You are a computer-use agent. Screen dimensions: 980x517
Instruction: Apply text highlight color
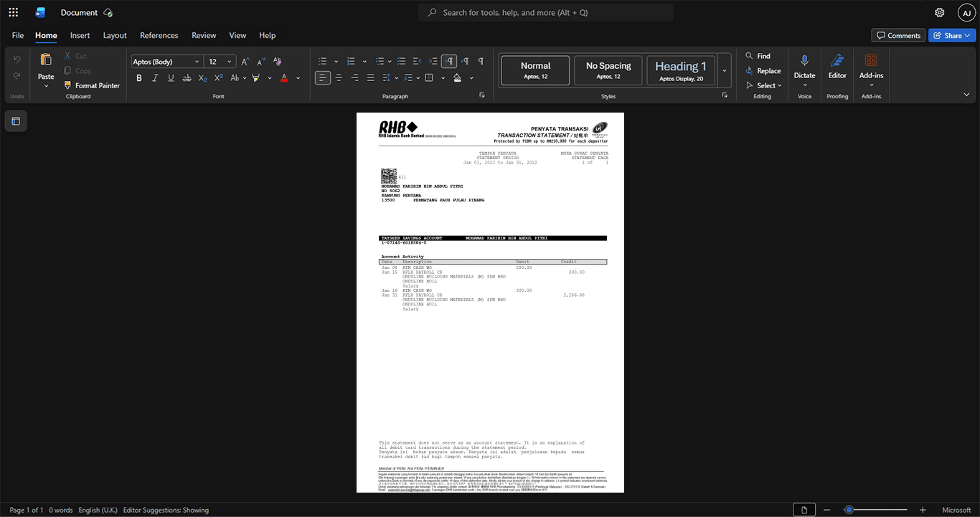coord(256,77)
